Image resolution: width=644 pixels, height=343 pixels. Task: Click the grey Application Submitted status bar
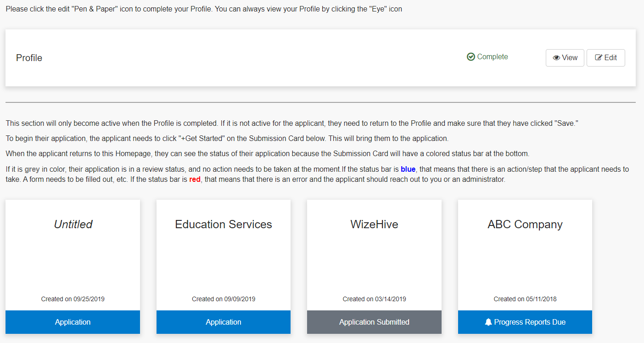374,322
